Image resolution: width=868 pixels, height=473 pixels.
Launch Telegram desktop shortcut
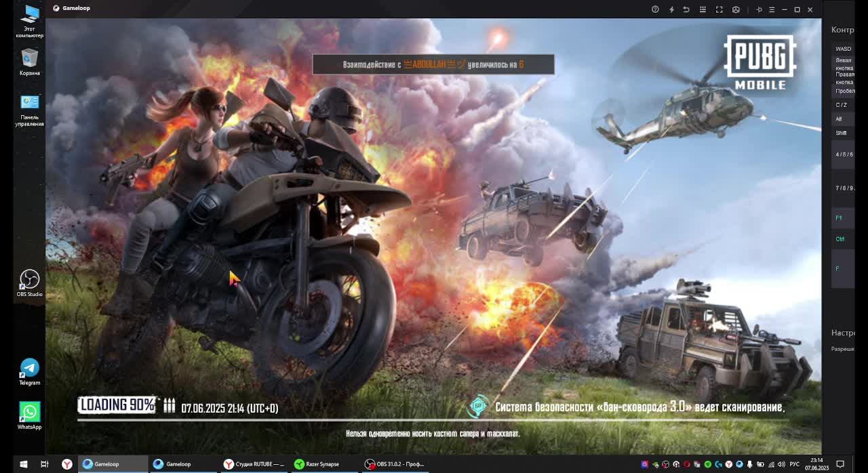(30, 372)
